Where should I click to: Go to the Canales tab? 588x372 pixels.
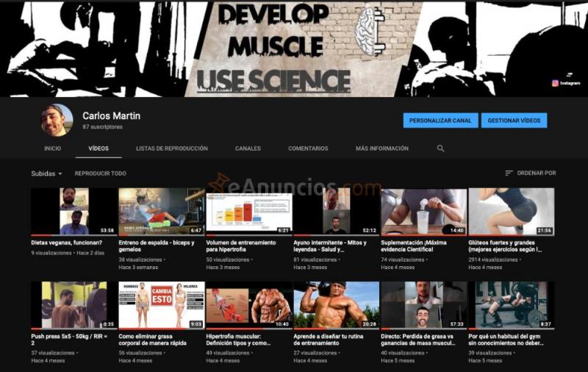[x=248, y=149]
